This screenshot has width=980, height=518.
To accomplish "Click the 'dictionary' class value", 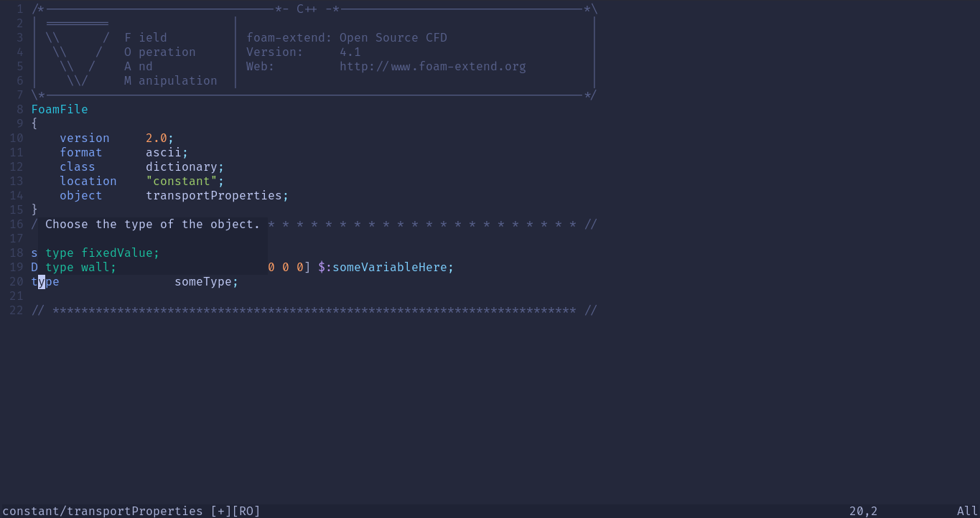I will (182, 166).
